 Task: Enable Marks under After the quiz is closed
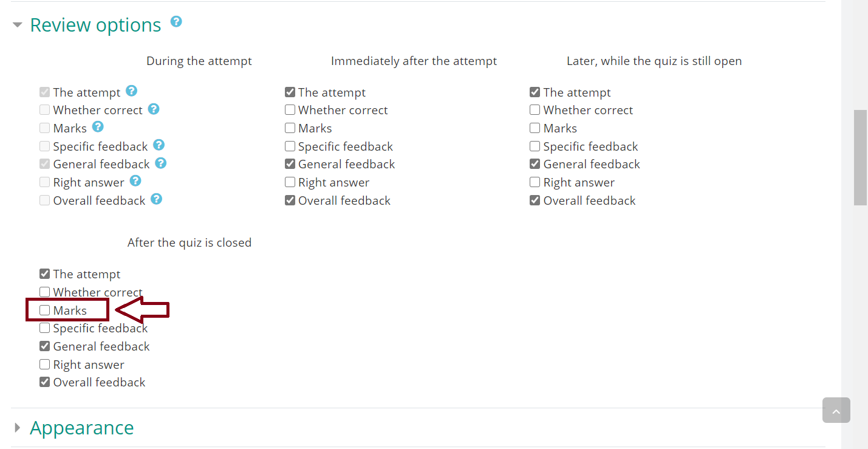(x=44, y=310)
